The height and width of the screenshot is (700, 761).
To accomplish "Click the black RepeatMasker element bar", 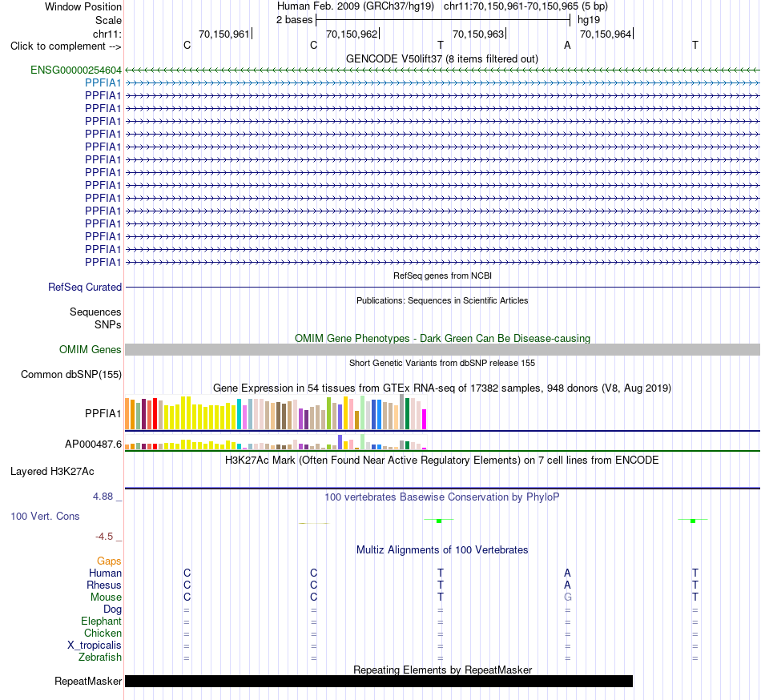I will click(379, 681).
